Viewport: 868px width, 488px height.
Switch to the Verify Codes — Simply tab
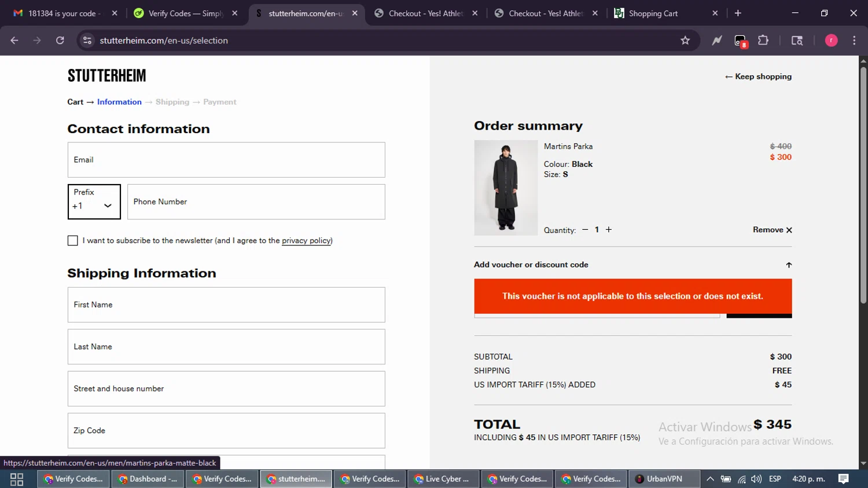coord(186,13)
